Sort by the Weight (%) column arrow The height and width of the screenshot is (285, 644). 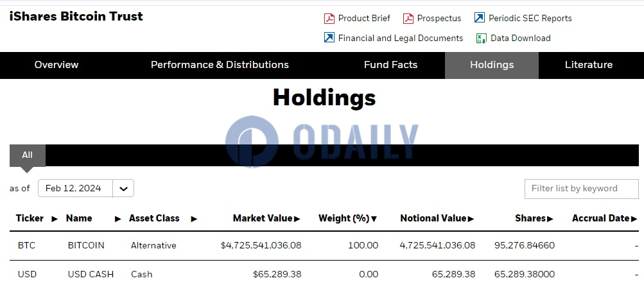374,219
